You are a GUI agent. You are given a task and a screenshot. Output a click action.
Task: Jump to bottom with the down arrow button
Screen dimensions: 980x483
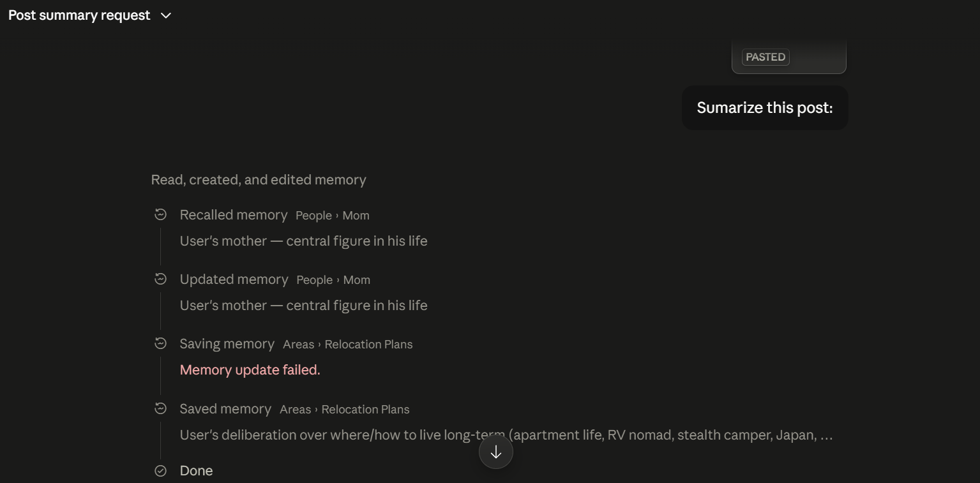[496, 452]
